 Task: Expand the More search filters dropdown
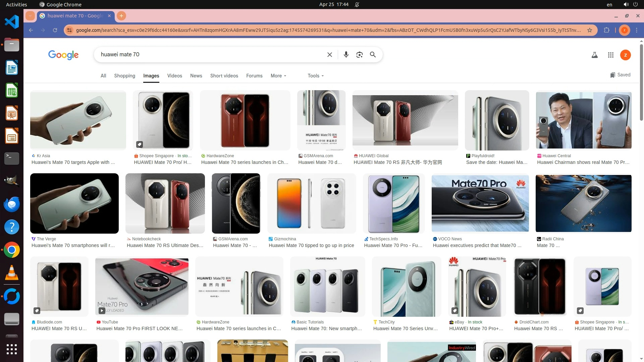[278, 76]
